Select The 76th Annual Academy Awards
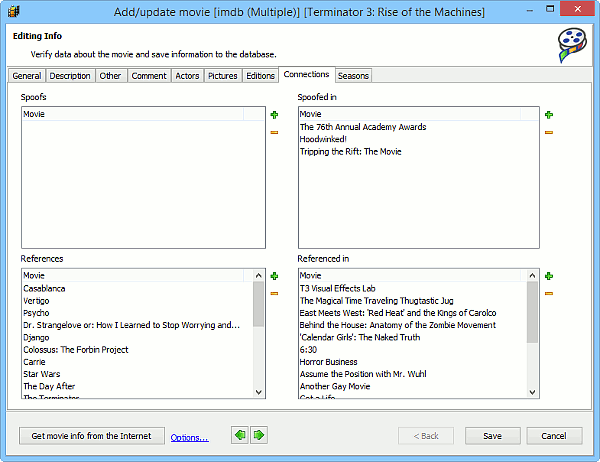 tap(363, 127)
